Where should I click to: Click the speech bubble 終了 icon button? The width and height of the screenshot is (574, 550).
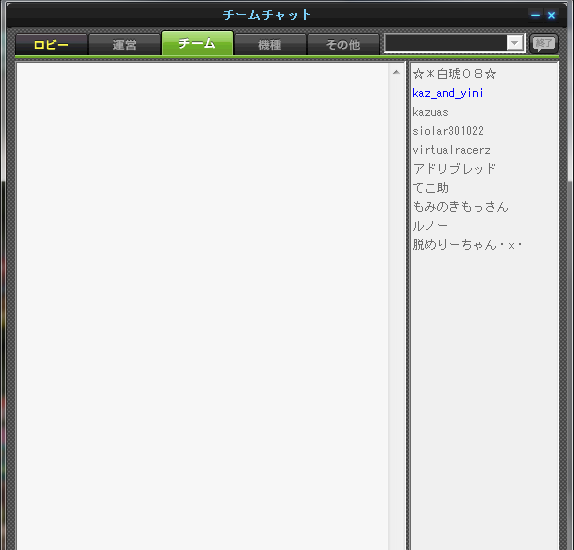544,44
